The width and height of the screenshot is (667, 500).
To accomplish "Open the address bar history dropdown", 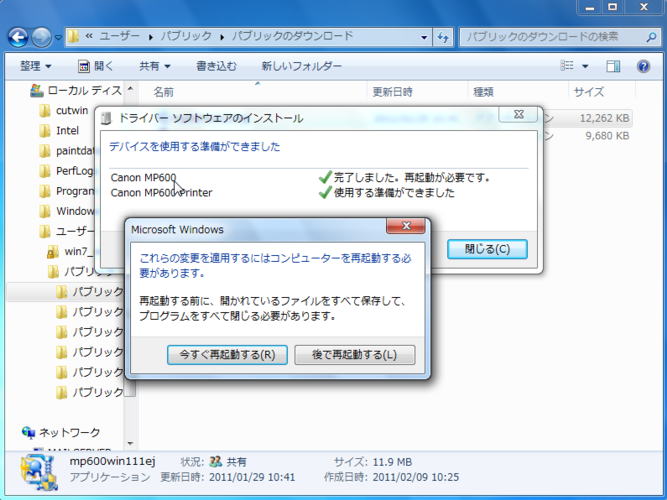I will click(x=424, y=37).
